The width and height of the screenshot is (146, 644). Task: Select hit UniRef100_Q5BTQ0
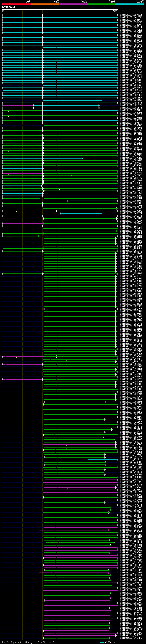click(x=131, y=201)
